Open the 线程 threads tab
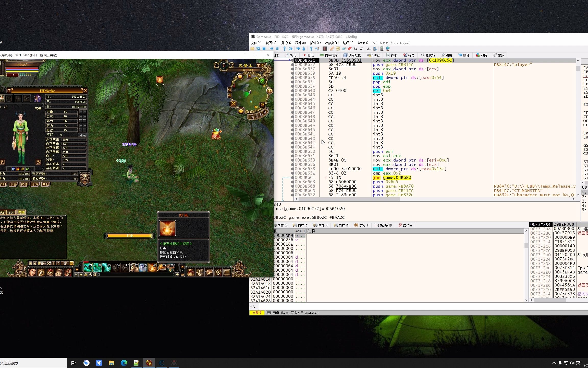Image resolution: width=588 pixels, height=368 pixels. pos(464,55)
